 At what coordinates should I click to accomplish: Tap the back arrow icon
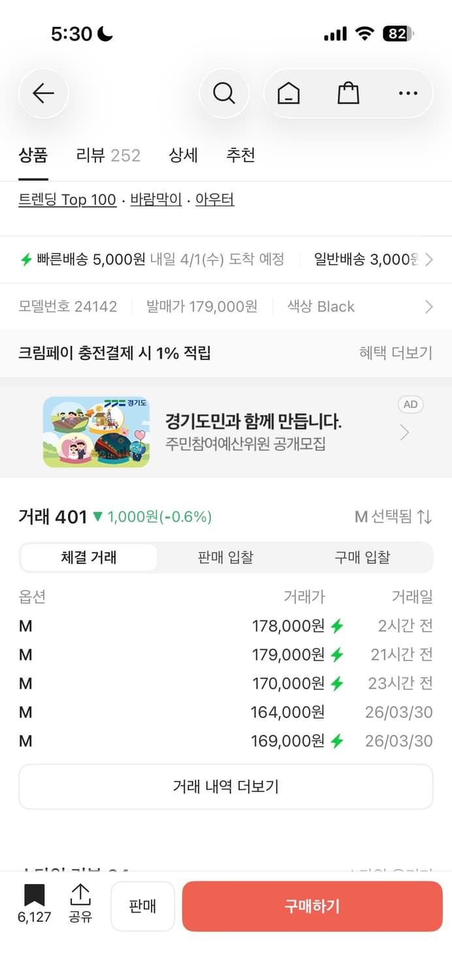[x=43, y=93]
